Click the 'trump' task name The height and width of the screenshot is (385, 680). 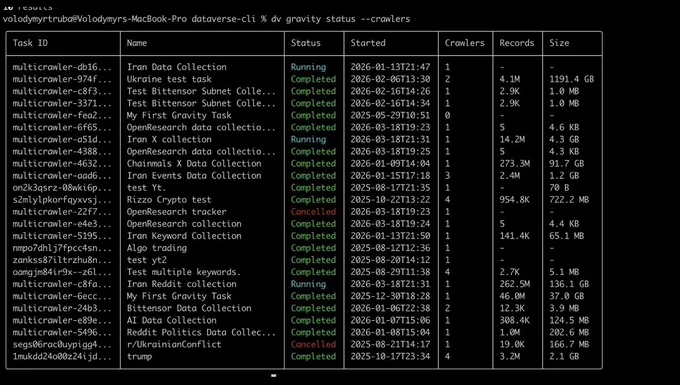click(139, 357)
